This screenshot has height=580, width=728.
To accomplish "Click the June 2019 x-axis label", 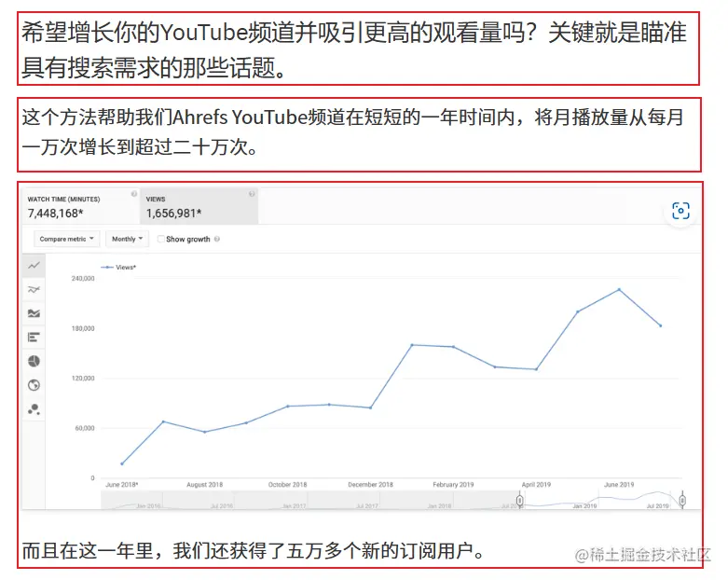I will (619, 485).
